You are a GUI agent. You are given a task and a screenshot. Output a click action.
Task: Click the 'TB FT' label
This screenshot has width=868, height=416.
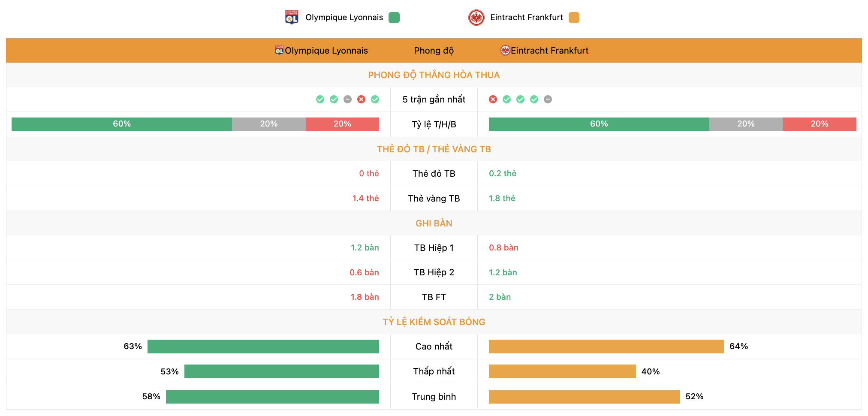tap(434, 297)
